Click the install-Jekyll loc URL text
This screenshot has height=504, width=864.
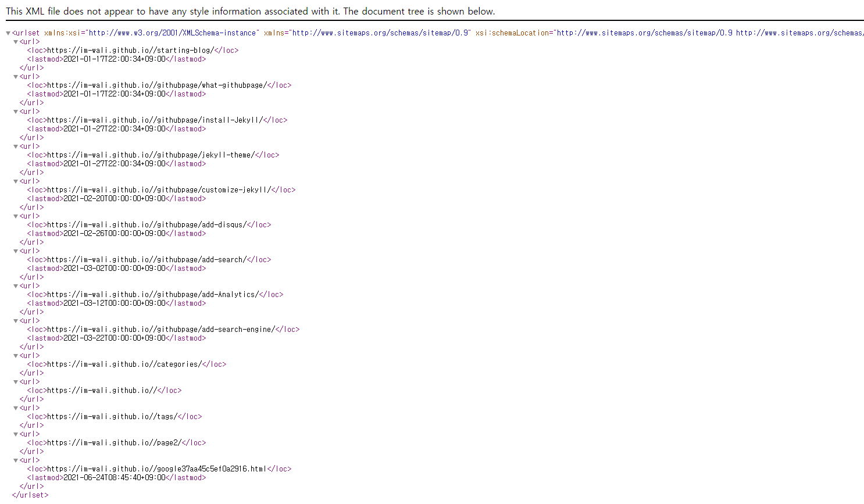click(155, 120)
